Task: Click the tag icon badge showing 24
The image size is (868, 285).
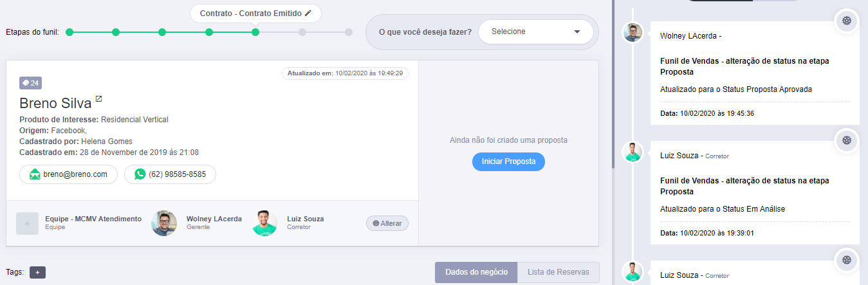Action: pyautogui.click(x=31, y=83)
